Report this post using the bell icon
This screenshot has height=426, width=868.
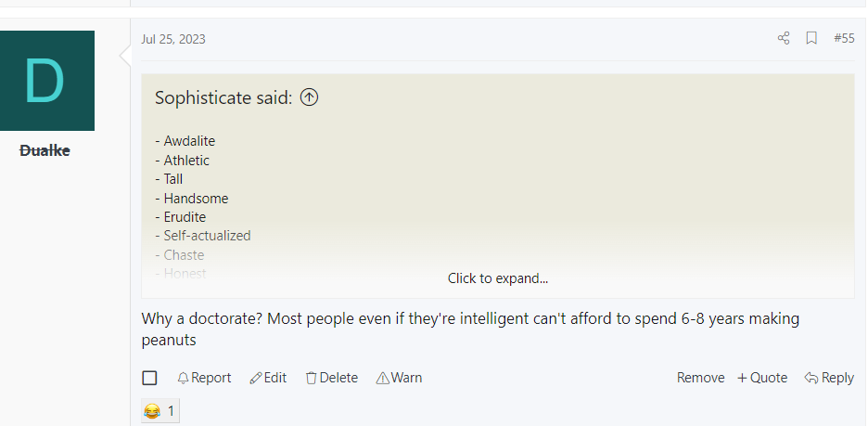coord(204,378)
